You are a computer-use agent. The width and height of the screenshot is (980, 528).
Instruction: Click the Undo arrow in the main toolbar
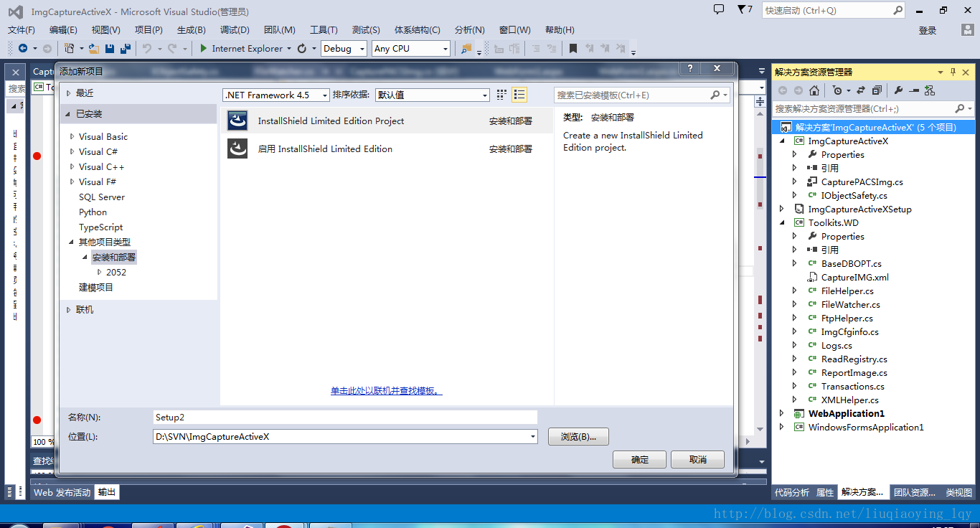[146, 48]
